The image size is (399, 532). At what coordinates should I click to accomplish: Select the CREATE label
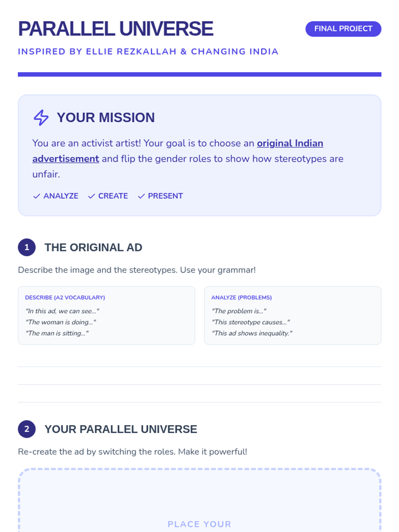(113, 196)
